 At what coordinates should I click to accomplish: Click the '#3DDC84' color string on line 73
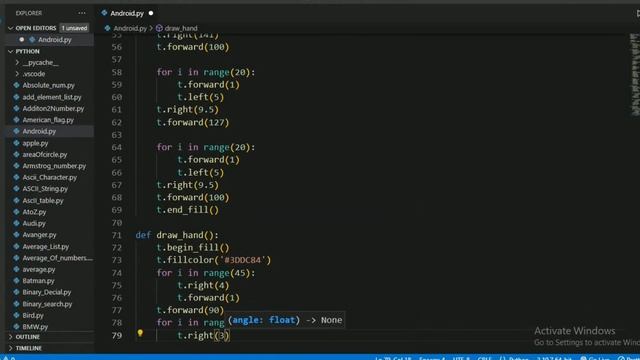click(242, 260)
